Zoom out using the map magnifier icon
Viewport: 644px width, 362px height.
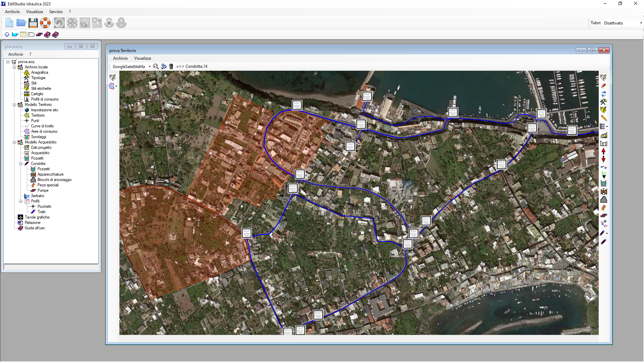pyautogui.click(x=156, y=66)
